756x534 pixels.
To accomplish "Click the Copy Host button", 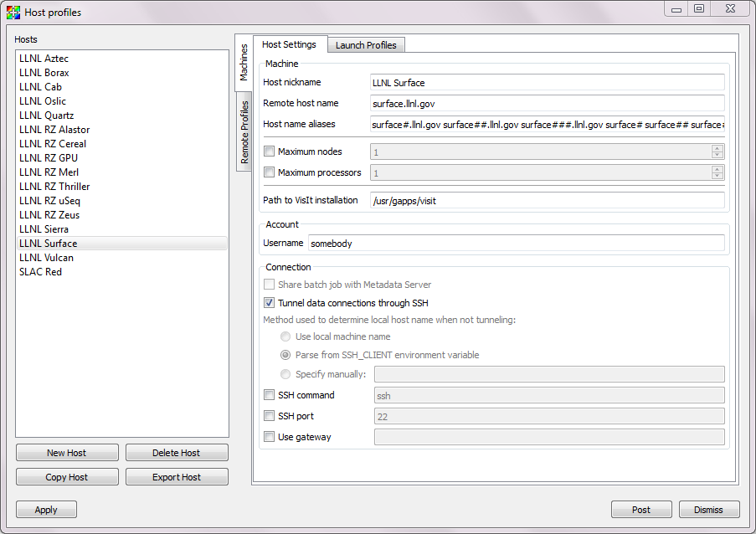I will tap(67, 476).
